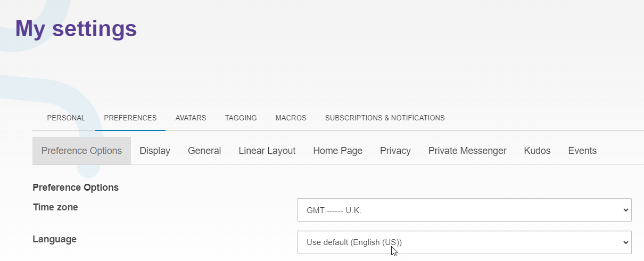Go to Linear Layout settings
Image resolution: width=644 pixels, height=261 pixels.
coord(267,151)
